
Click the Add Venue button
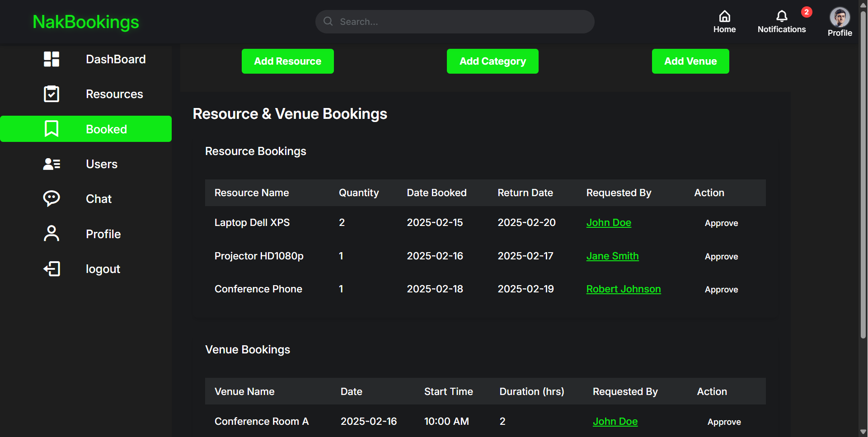[x=690, y=61]
